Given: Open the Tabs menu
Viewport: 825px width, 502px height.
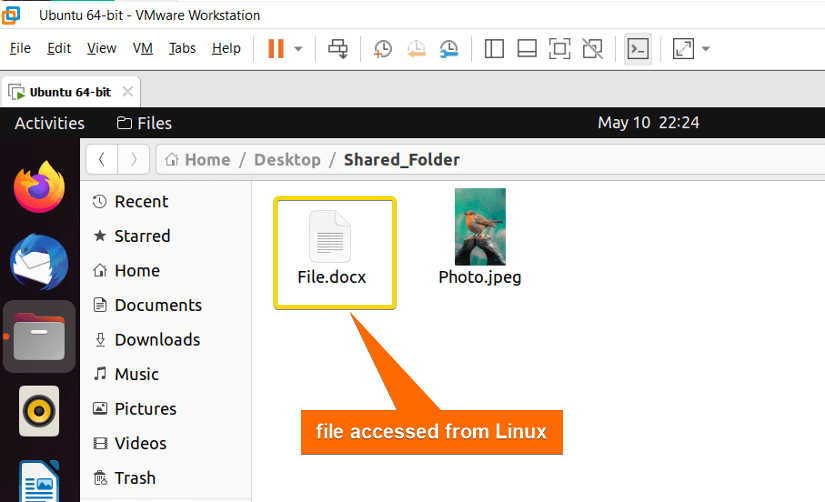Looking at the screenshot, I should pos(182,48).
